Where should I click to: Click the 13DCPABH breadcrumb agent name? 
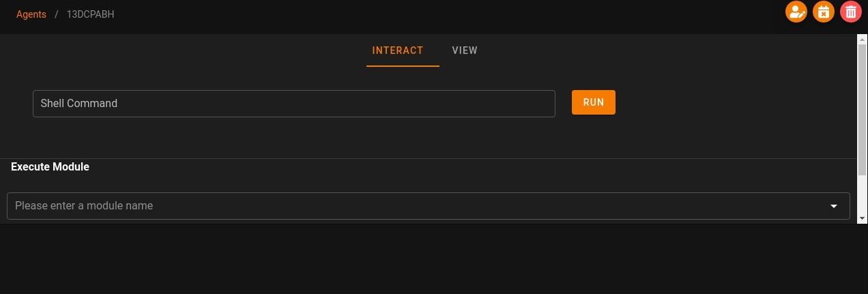click(x=90, y=14)
